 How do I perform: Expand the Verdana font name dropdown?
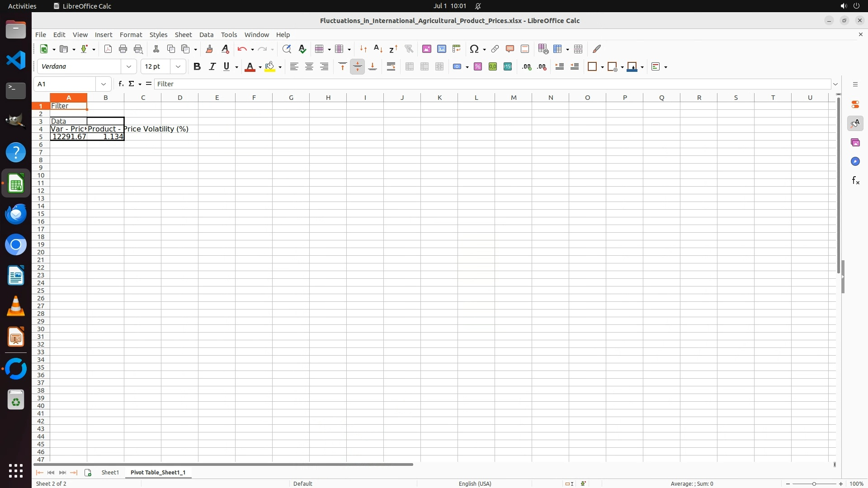coord(129,67)
